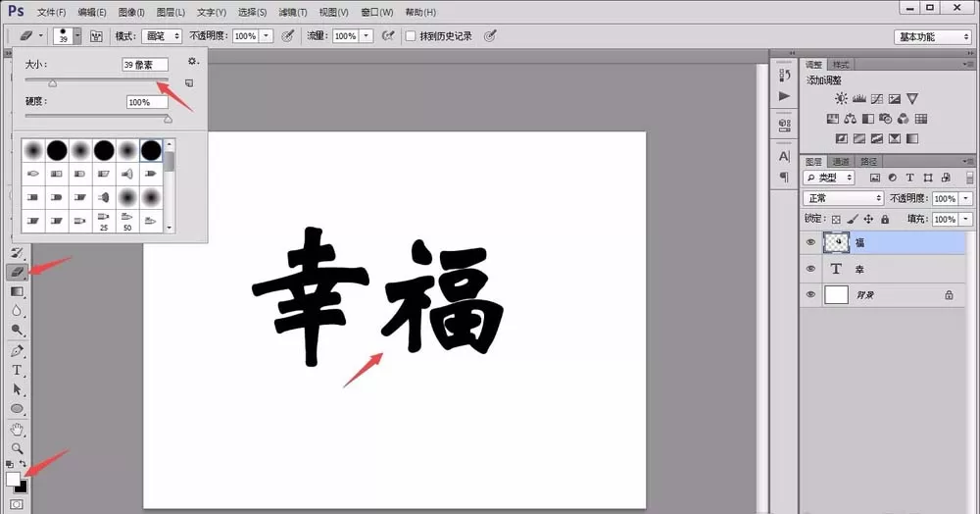This screenshot has height=514, width=980.
Task: Click the brush hardness input field
Action: [147, 102]
